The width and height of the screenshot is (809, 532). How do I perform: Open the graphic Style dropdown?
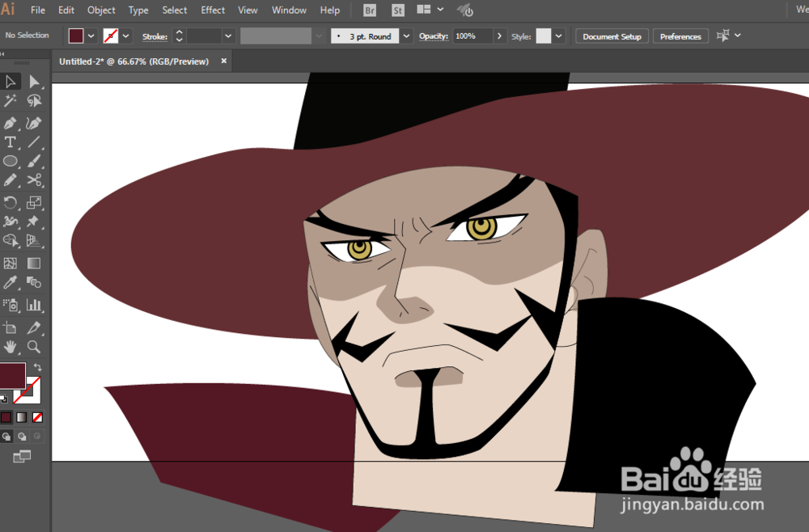click(558, 36)
